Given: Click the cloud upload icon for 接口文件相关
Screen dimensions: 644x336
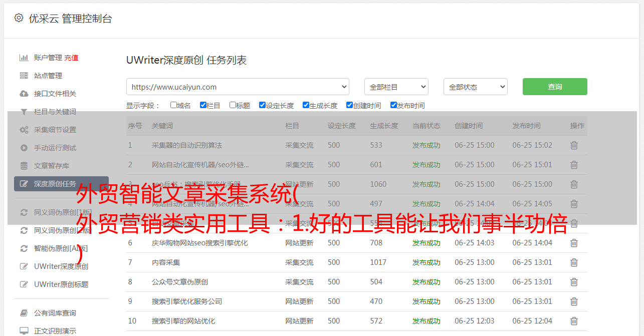Looking at the screenshot, I should [24, 94].
